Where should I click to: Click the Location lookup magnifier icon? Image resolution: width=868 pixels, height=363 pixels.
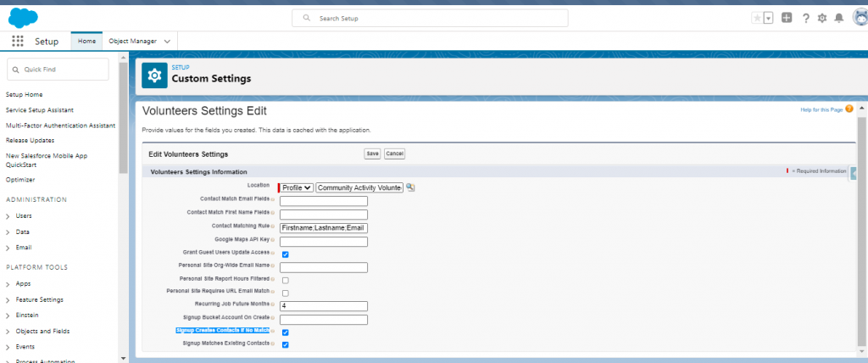coord(410,188)
